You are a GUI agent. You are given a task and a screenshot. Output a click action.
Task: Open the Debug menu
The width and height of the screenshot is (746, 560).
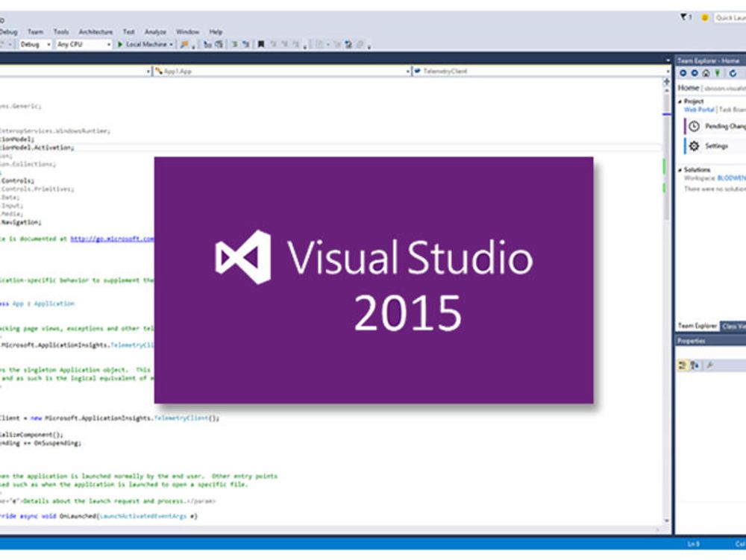(8, 32)
